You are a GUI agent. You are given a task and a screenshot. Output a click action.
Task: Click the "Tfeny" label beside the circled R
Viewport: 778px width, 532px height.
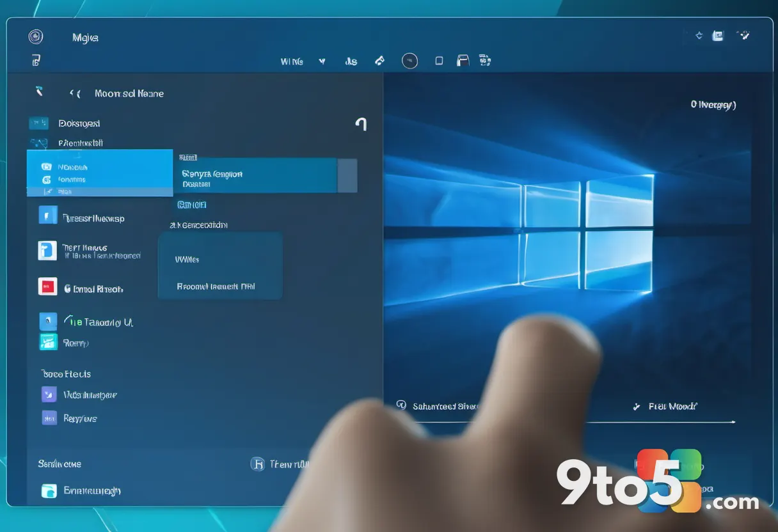tap(288, 464)
